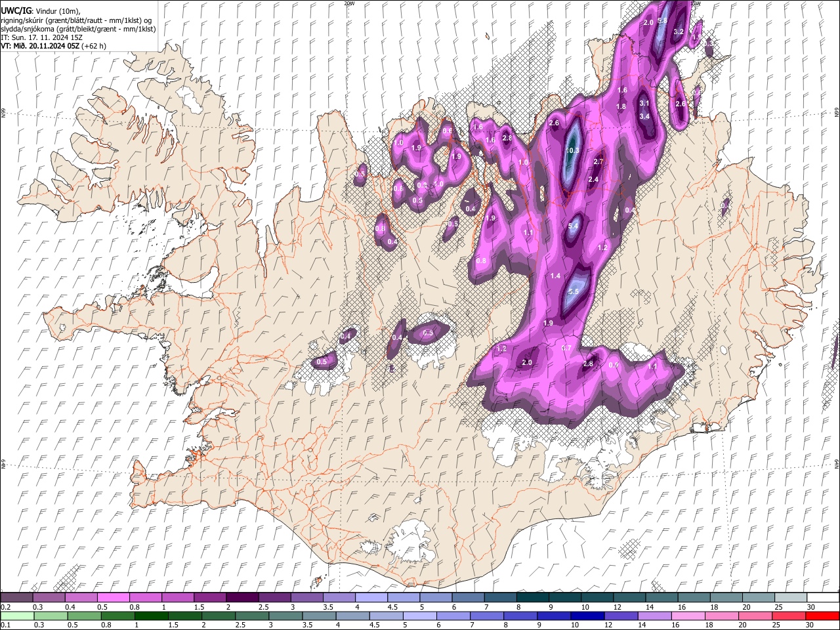This screenshot has height=630, width=840.
Task: Click the 5.4 precipitation value on map
Action: [x=573, y=226]
